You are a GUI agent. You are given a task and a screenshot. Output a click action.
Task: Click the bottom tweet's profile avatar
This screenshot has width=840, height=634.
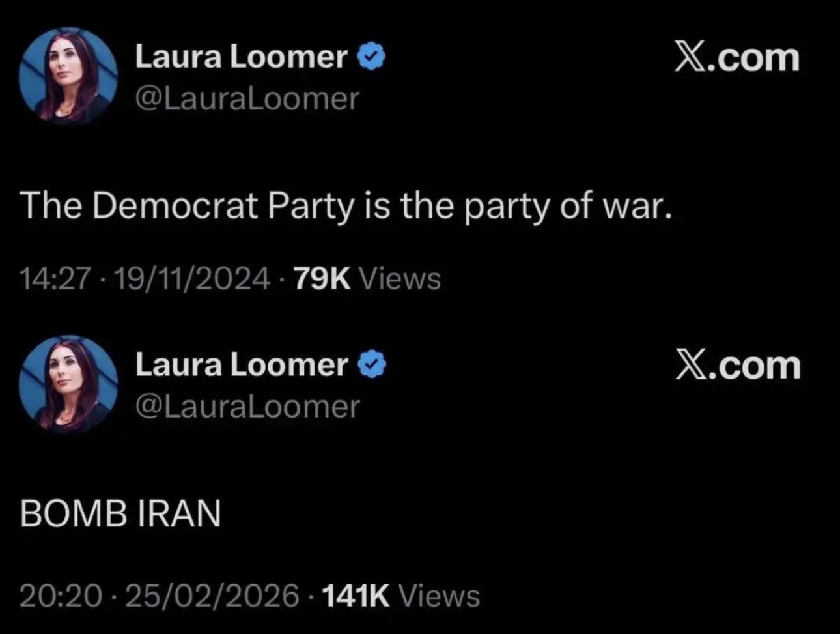[68, 384]
